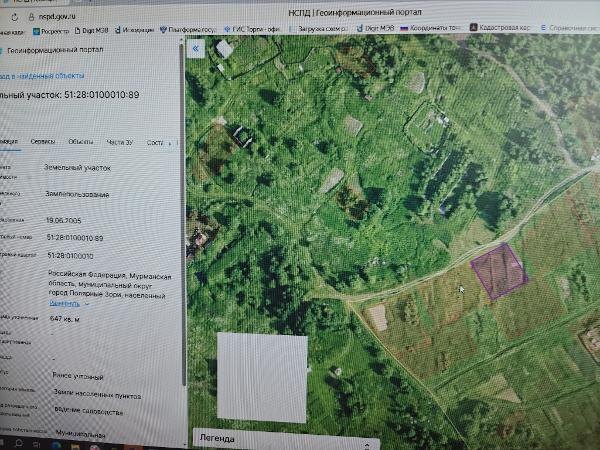Open the Платформа госу... bookmark
The height and width of the screenshot is (450, 600).
188,29
